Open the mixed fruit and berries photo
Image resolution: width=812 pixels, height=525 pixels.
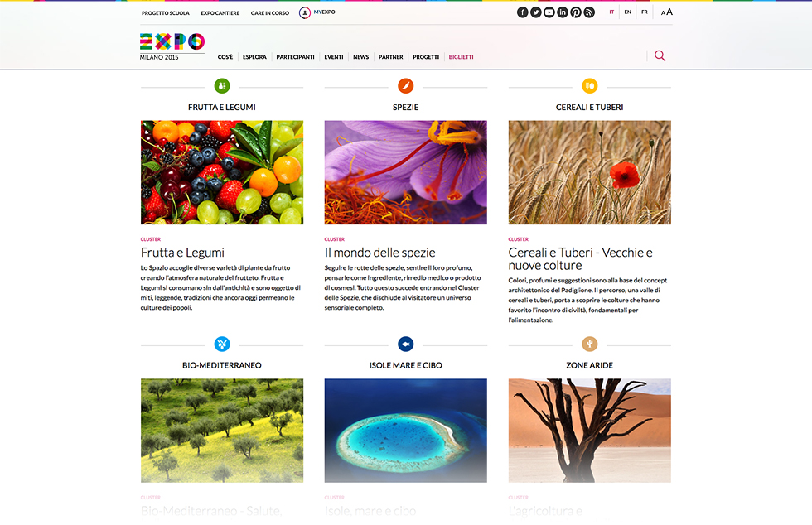point(222,172)
